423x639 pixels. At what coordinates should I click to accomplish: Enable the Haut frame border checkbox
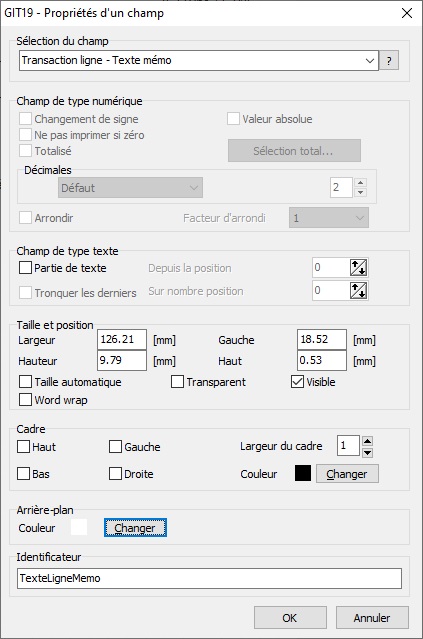(23, 447)
